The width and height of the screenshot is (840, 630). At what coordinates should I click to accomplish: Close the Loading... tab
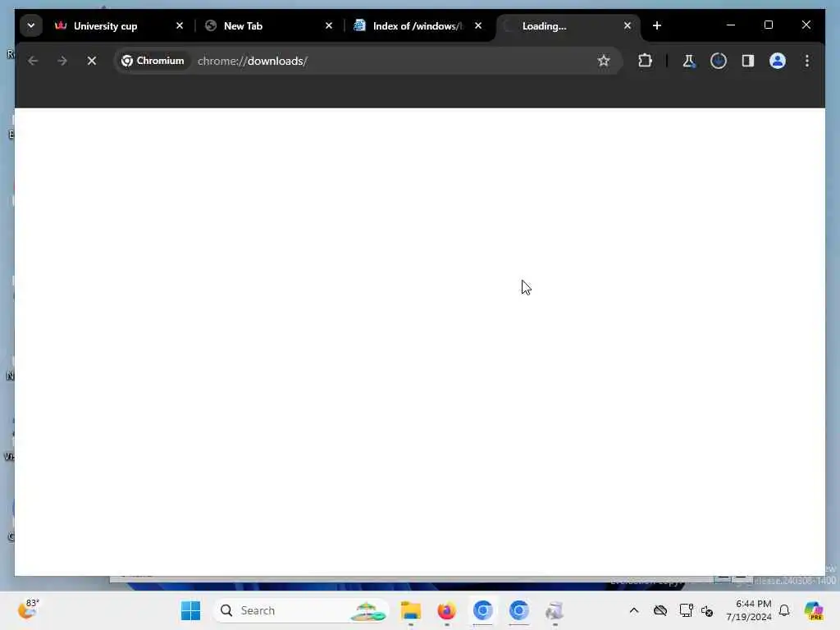click(628, 25)
